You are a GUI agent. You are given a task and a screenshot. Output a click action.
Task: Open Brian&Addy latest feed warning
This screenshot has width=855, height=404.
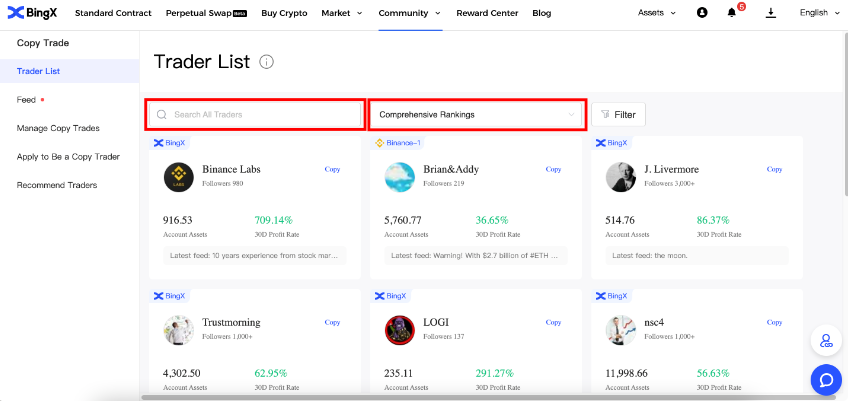tap(476, 255)
